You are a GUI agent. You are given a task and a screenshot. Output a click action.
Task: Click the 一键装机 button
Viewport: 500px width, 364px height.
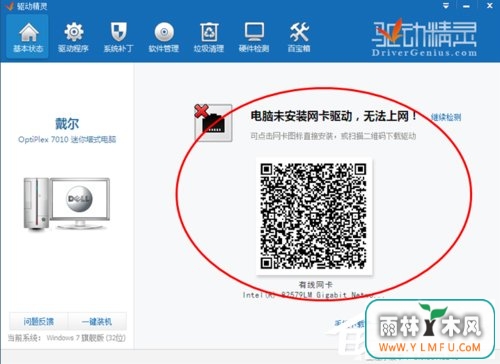click(97, 322)
